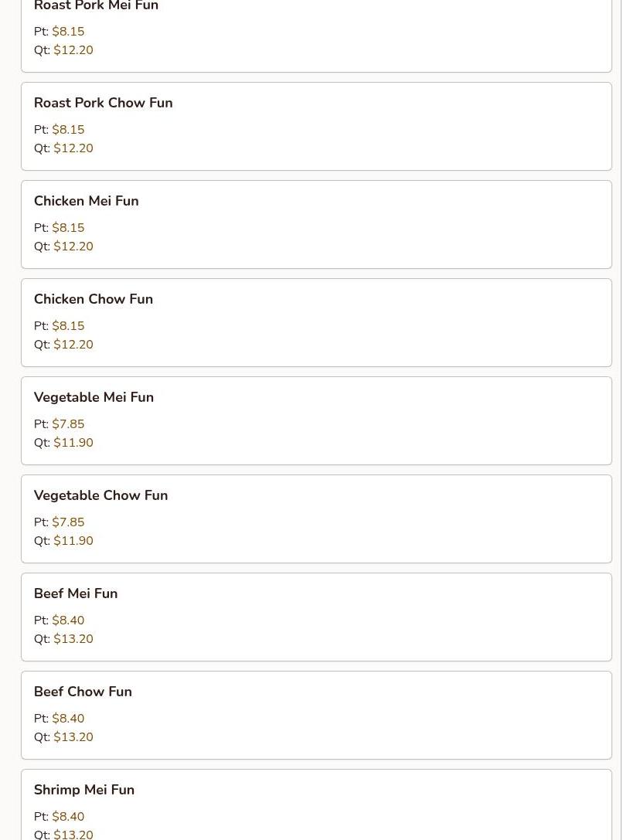Pick the Beef Chow Fun quart price
This screenshot has width=637, height=840.
[73, 737]
